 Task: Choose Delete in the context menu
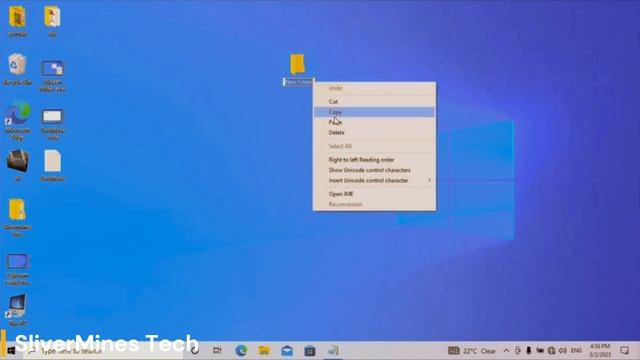click(x=374, y=133)
